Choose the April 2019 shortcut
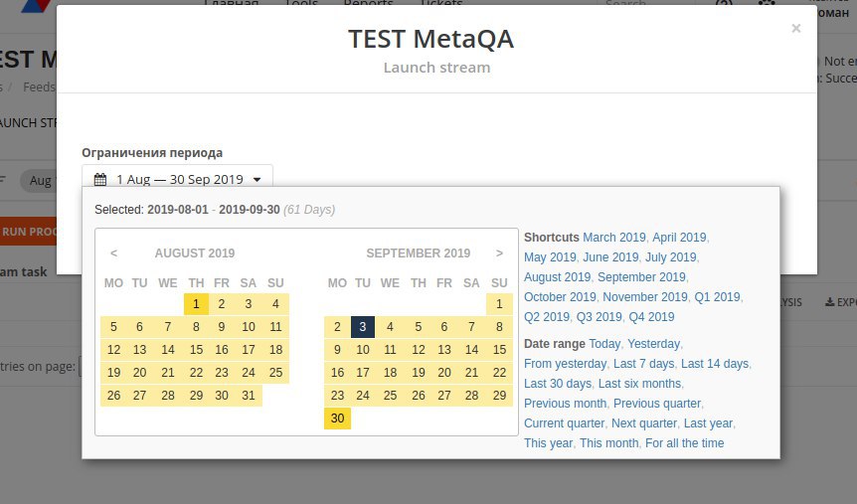The image size is (857, 504). 679,238
